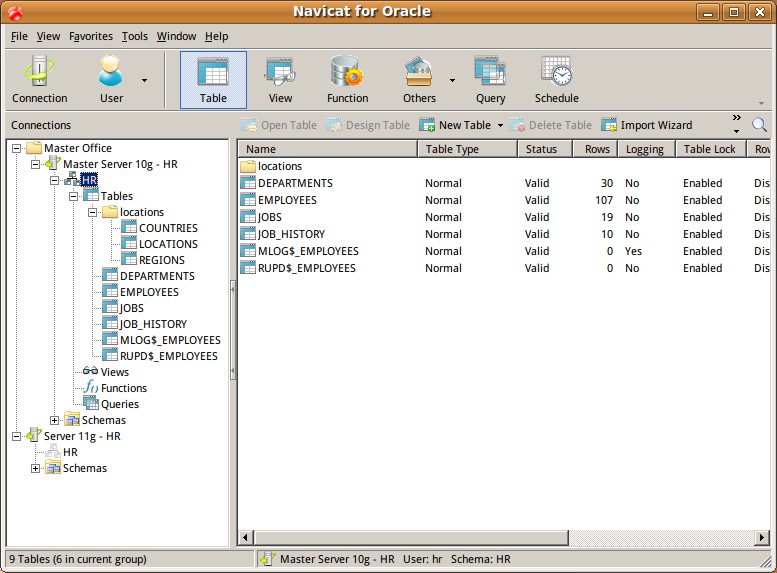Click Yes logging value for MLOG$_EMPLOYEES
The height and width of the screenshot is (573, 777).
point(633,251)
